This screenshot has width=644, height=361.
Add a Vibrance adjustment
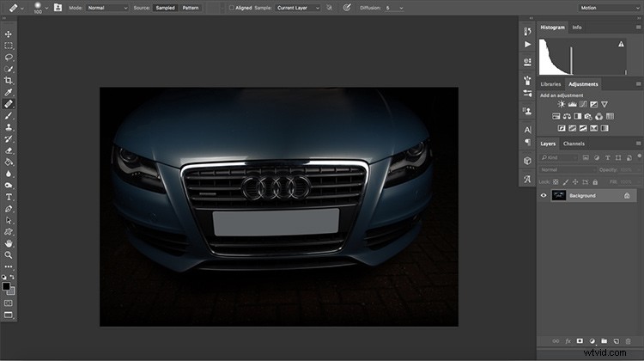tap(605, 105)
